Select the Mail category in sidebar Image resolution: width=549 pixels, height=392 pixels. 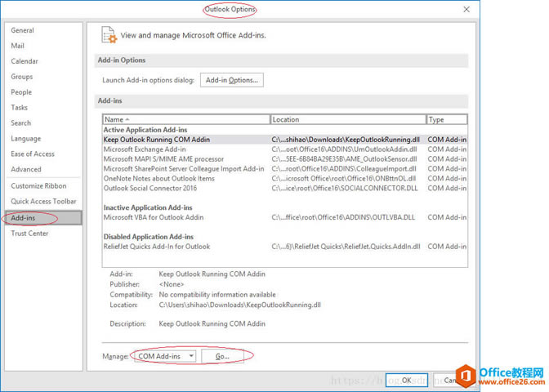(x=17, y=46)
